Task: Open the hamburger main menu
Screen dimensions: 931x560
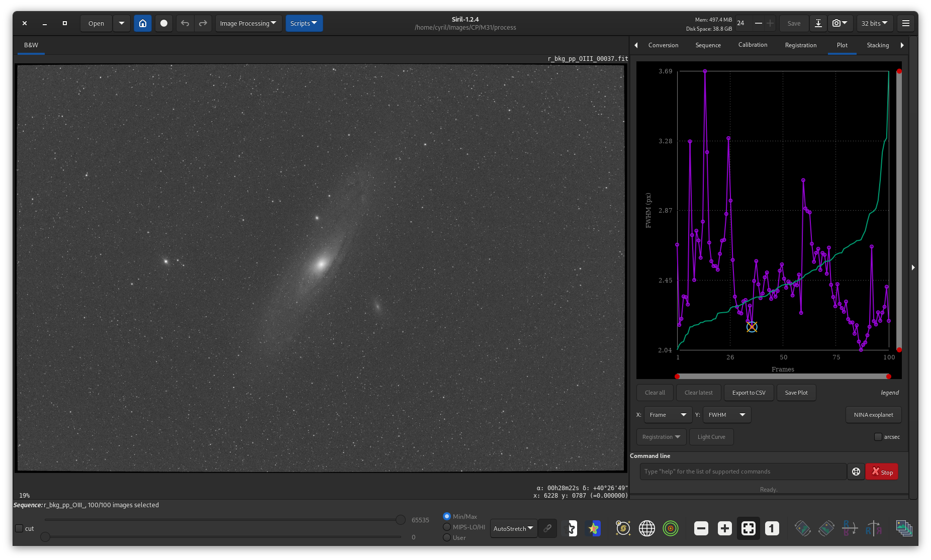Action: (x=906, y=23)
